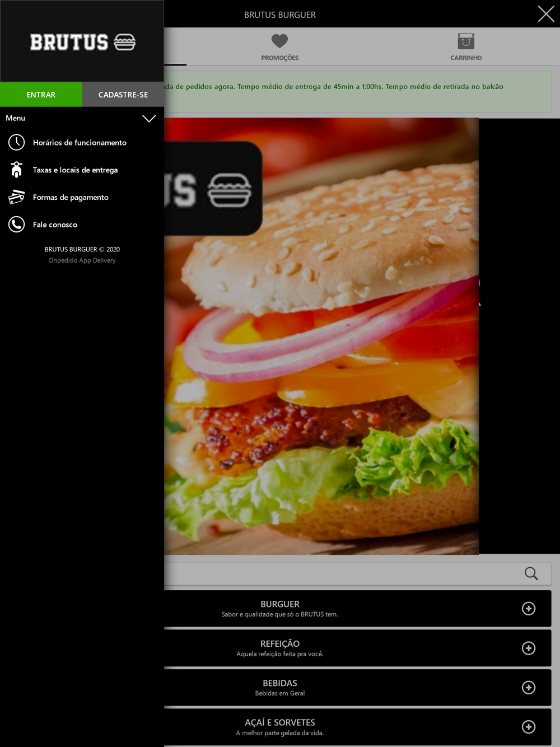Expand the REFEIÇÃO category plus icon

click(x=529, y=648)
